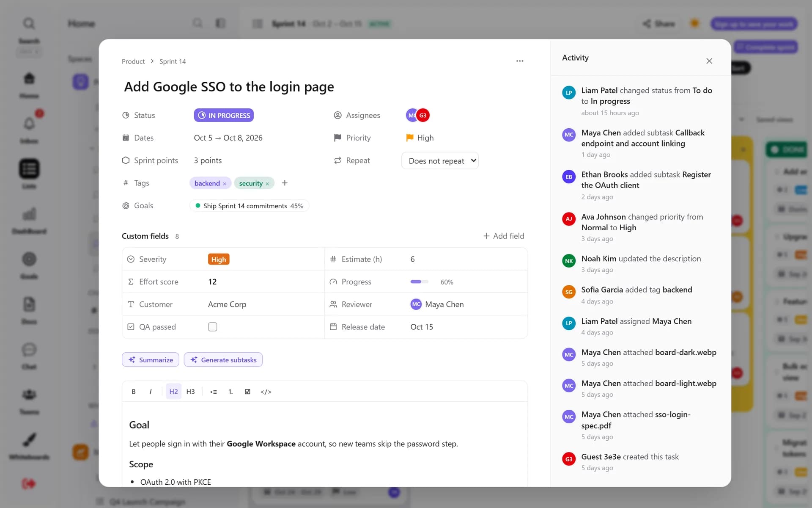Insert a bulleted list
Image resolution: width=812 pixels, height=508 pixels.
[x=214, y=392]
